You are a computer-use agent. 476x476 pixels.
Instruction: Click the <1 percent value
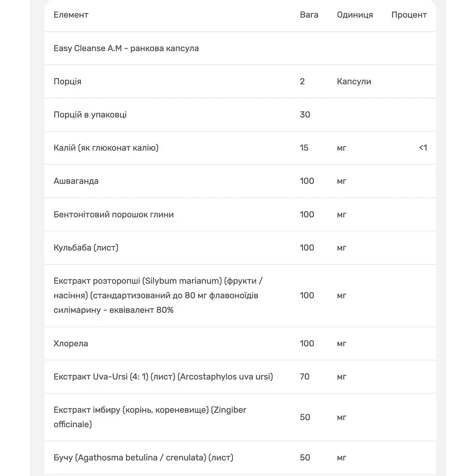pos(423,148)
